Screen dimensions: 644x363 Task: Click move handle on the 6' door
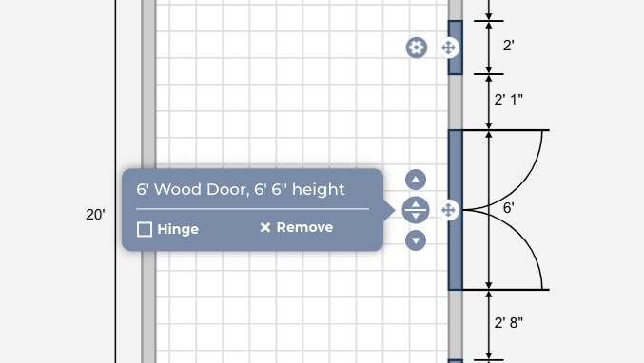click(448, 210)
